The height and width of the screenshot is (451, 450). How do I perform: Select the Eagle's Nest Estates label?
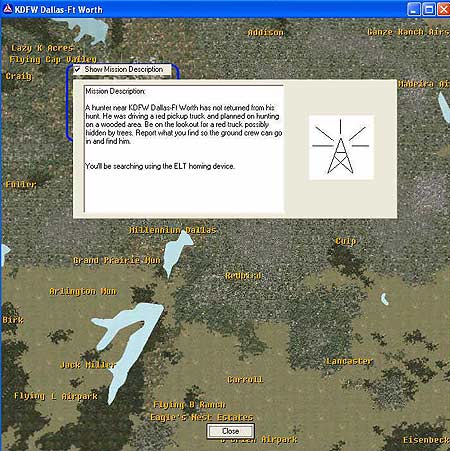201,417
